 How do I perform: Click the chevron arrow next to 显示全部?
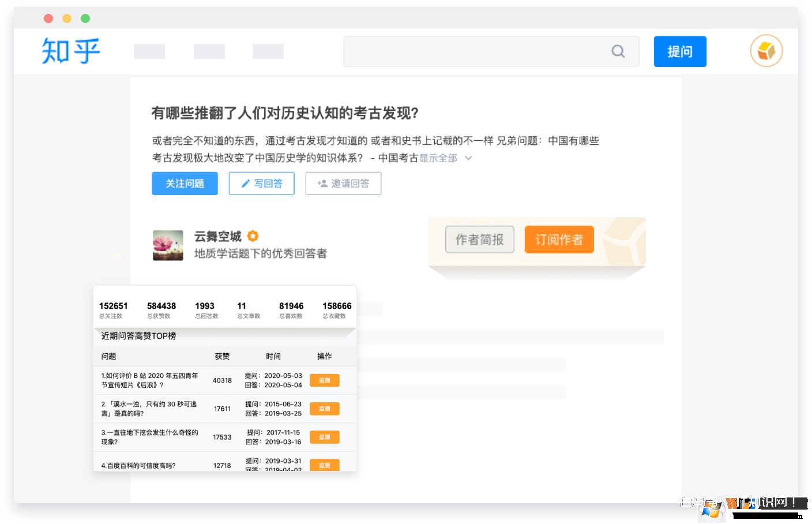tap(468, 158)
